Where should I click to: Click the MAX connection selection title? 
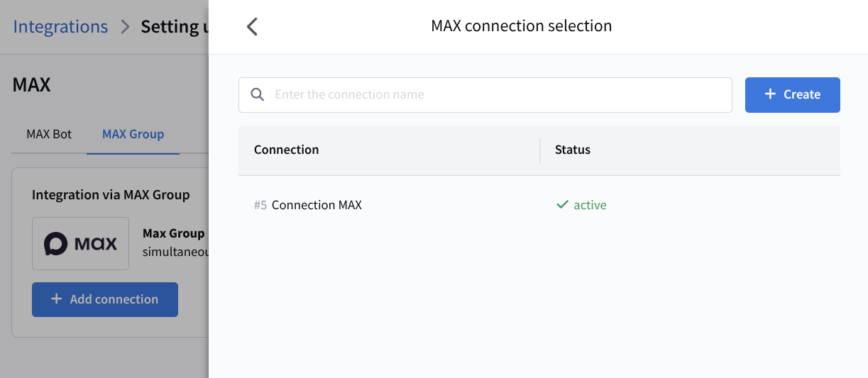(x=521, y=26)
